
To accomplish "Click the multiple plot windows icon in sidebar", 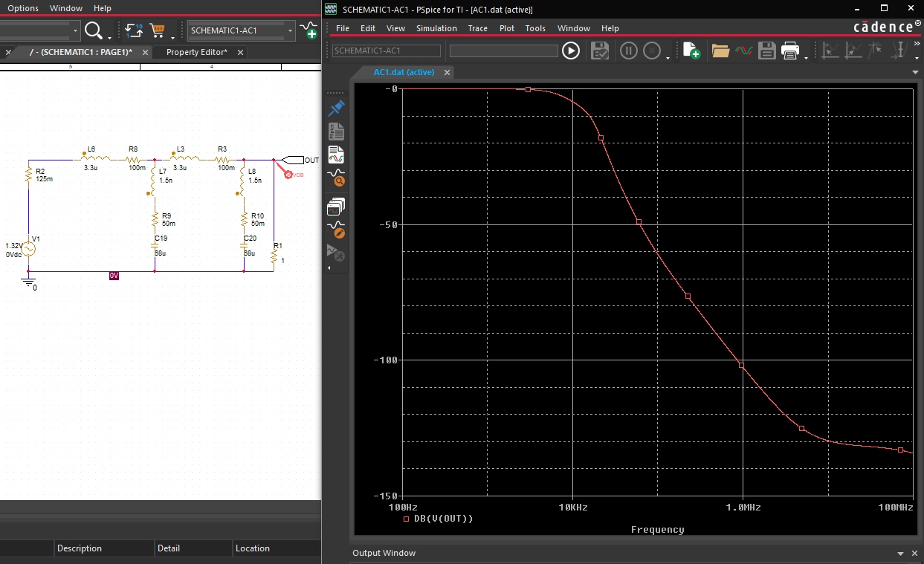I will (336, 207).
